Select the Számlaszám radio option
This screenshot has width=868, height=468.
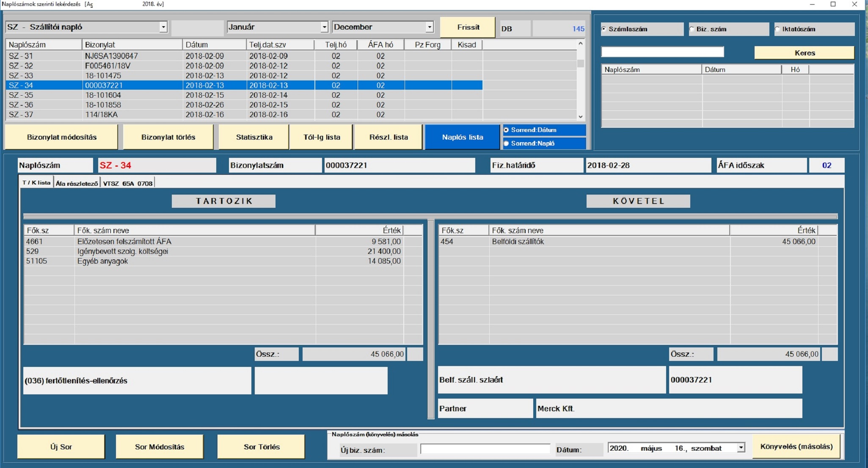coord(604,29)
